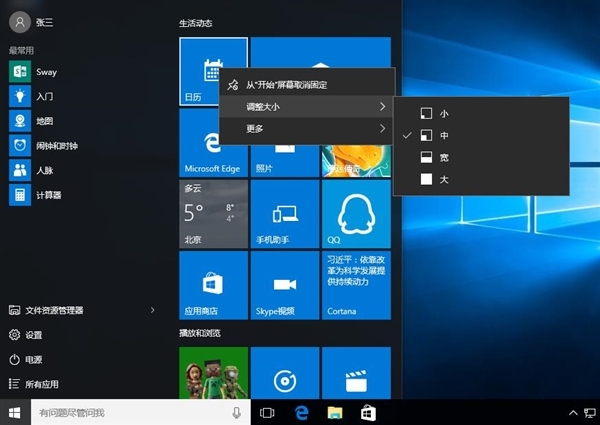
Task: Select 小 (small) tile size option
Action: 442,113
